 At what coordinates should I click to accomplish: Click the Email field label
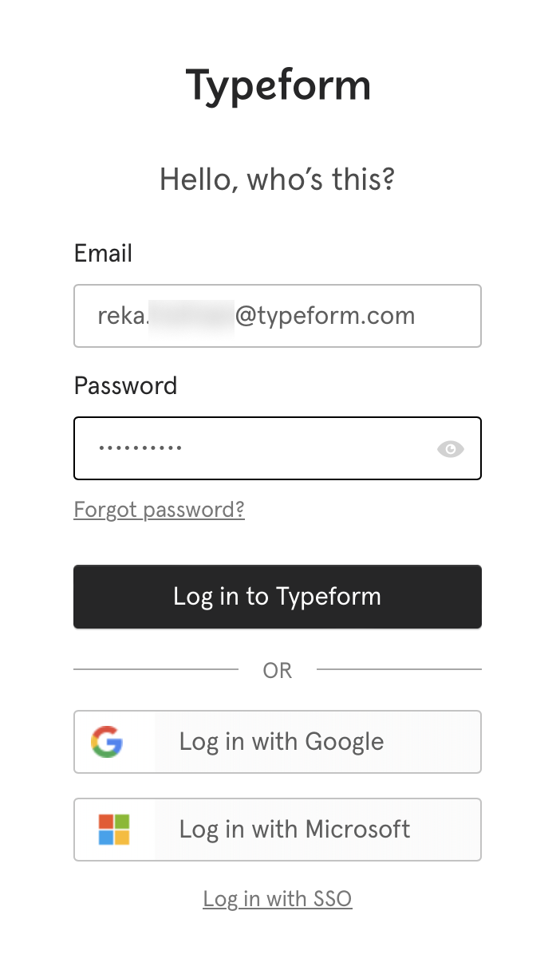(103, 254)
